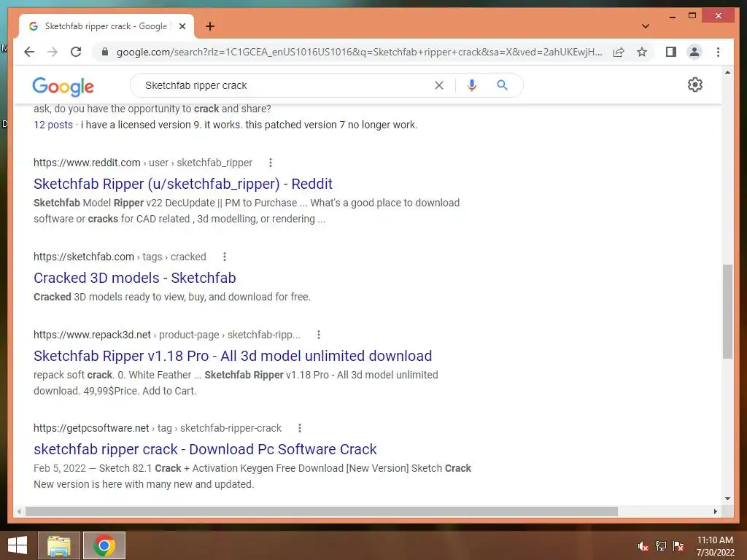The image size is (747, 560).
Task: Open the 12 posts link
Action: [x=53, y=125]
